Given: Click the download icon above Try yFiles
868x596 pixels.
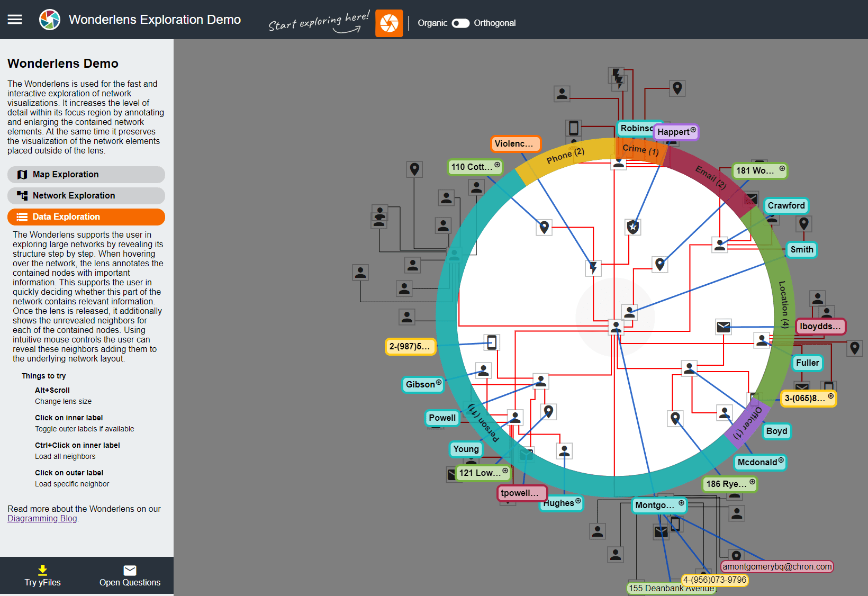Looking at the screenshot, I should (x=42, y=571).
